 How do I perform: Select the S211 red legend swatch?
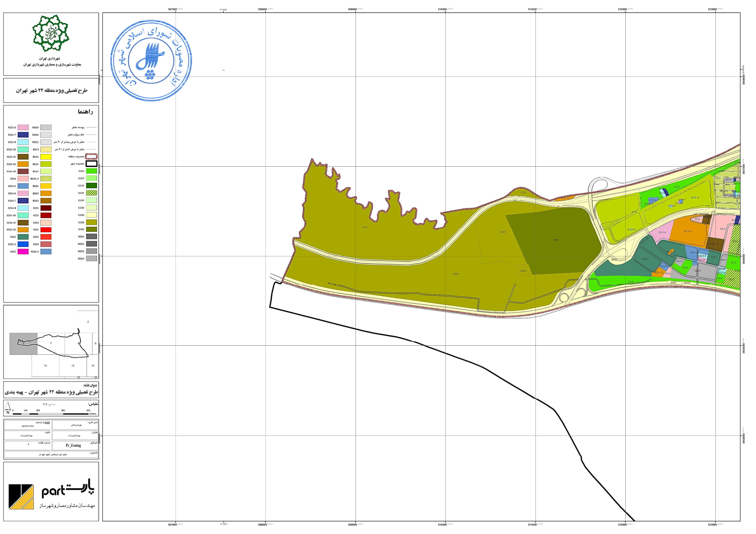pos(46,230)
